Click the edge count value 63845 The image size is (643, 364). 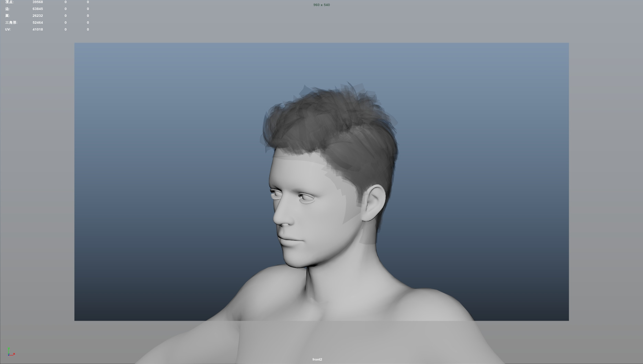coord(38,9)
